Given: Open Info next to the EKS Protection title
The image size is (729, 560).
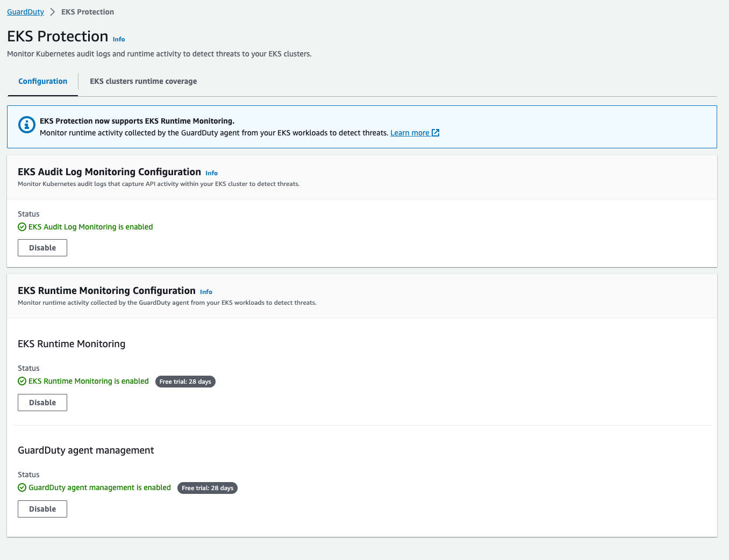Looking at the screenshot, I should point(119,39).
